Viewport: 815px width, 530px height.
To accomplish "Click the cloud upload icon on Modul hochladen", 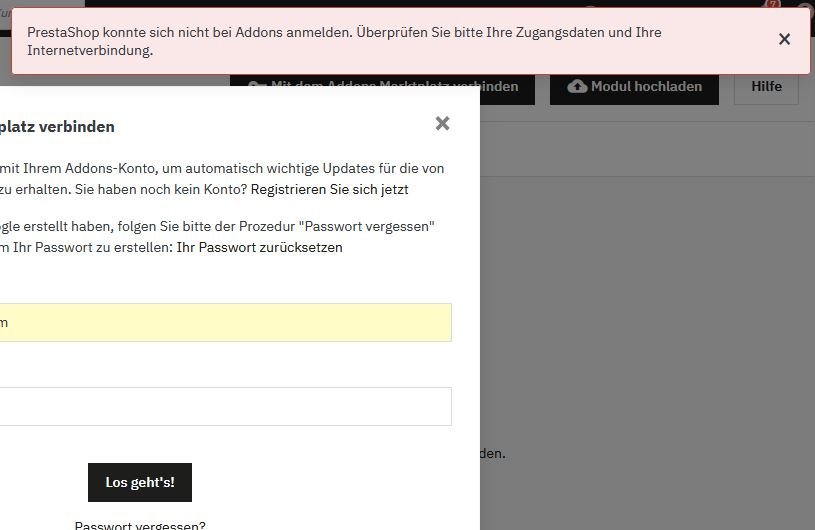I will pos(577,86).
